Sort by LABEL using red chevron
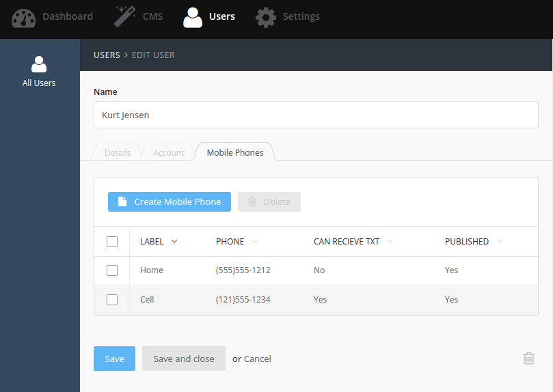The height and width of the screenshot is (392, 553). [174, 241]
